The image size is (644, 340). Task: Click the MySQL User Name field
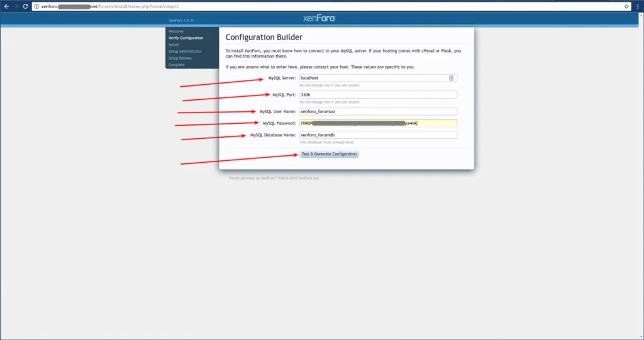point(378,112)
